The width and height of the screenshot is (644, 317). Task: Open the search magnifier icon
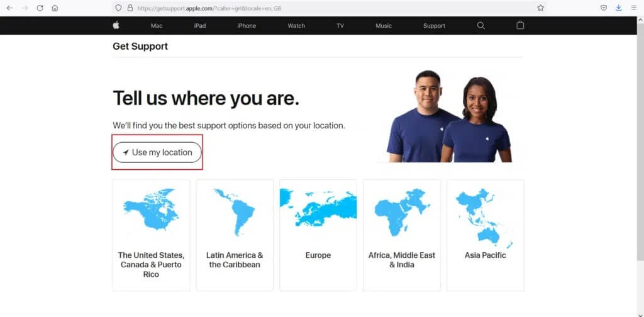pyautogui.click(x=481, y=26)
